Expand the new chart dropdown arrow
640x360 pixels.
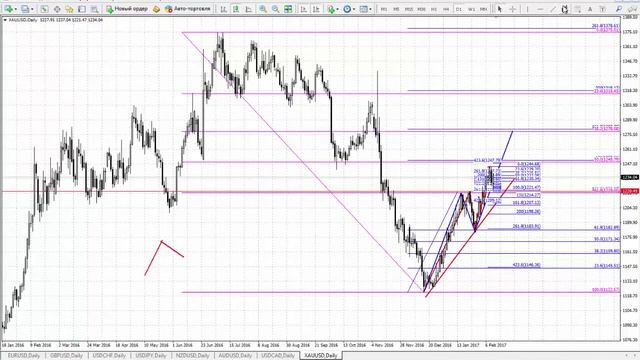tap(15, 9)
